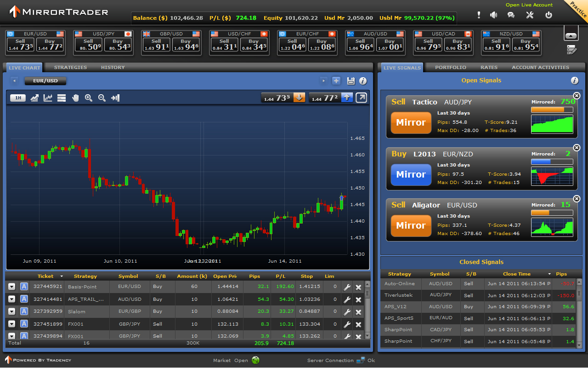
Task: Toggle the A mode button for Slalom trade
Action: tap(24, 311)
